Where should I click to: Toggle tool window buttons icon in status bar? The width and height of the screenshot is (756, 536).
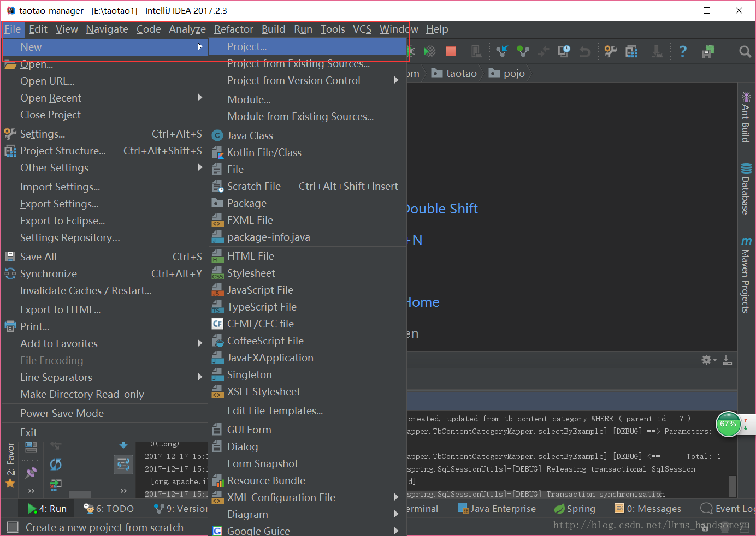[x=12, y=527]
